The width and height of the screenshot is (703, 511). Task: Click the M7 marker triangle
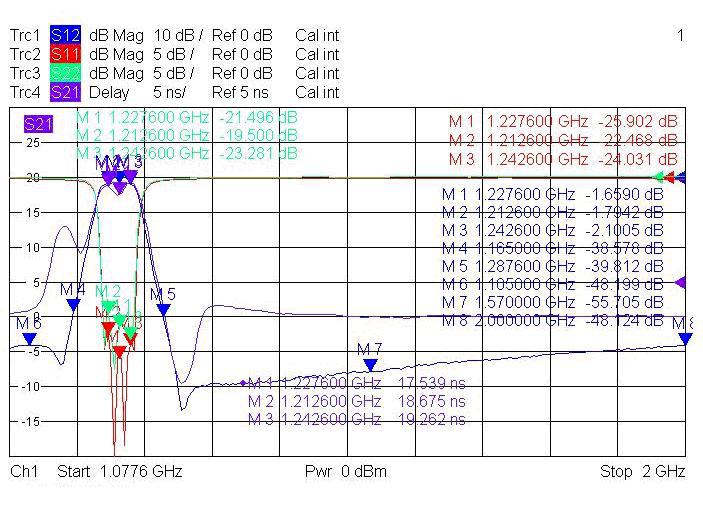click(370, 364)
